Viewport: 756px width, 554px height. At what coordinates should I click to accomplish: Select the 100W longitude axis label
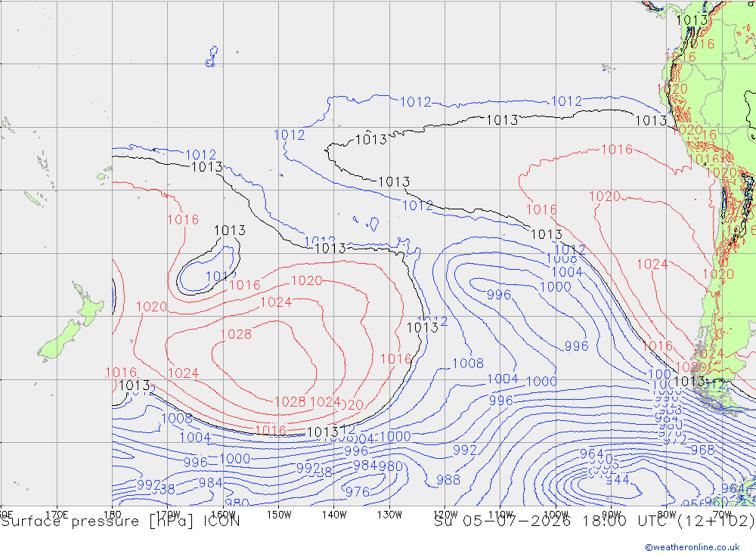click(556, 514)
